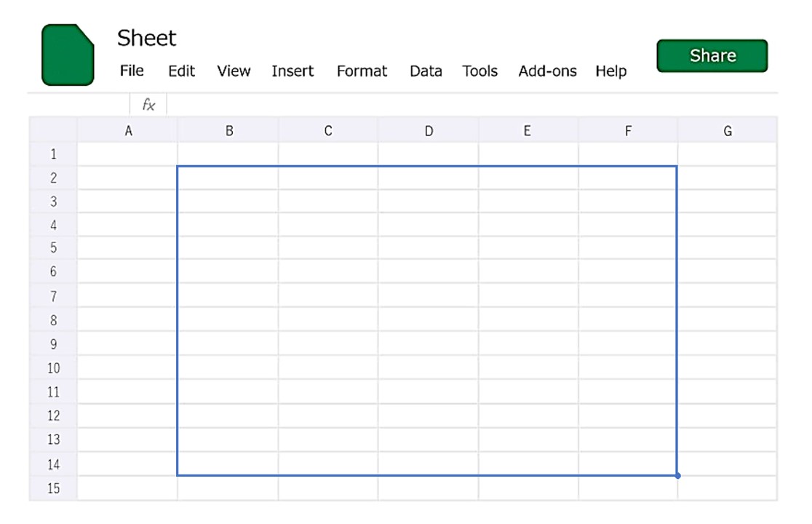The image size is (812, 524).
Task: Click the selection fill handle dot
Action: tap(677, 476)
